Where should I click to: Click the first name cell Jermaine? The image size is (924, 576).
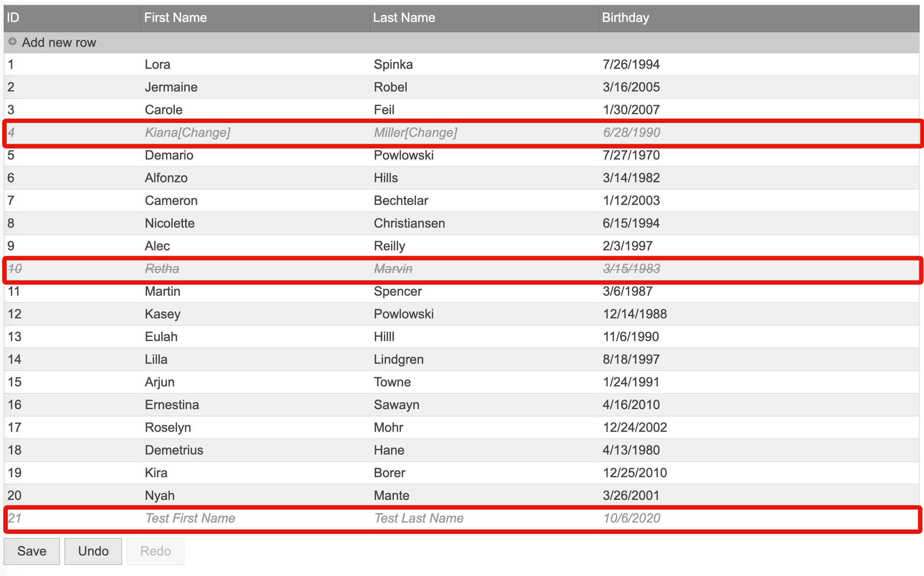point(171,87)
